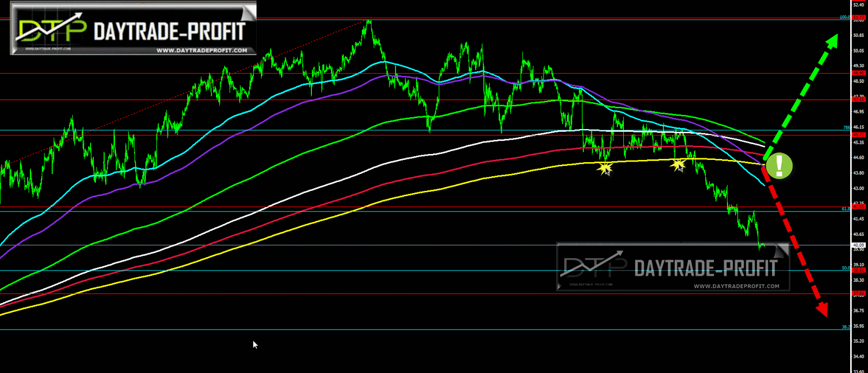Click the 36.75 price axis value
Screen dimensions: 868x373
[x=859, y=311]
